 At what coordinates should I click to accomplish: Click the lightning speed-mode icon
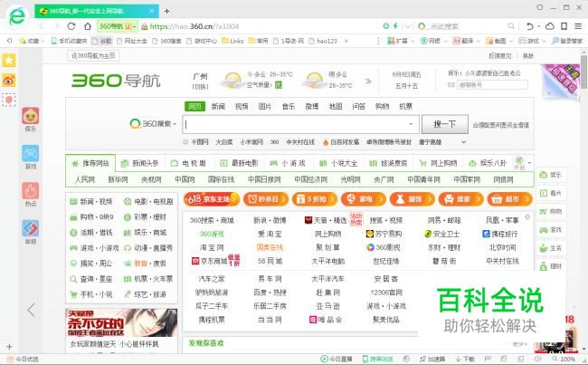pyautogui.click(x=395, y=26)
